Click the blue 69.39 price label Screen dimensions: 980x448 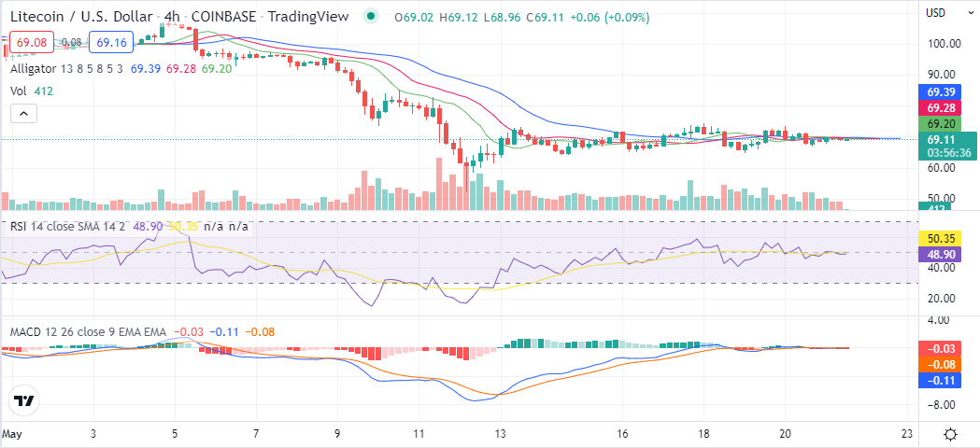pos(938,91)
